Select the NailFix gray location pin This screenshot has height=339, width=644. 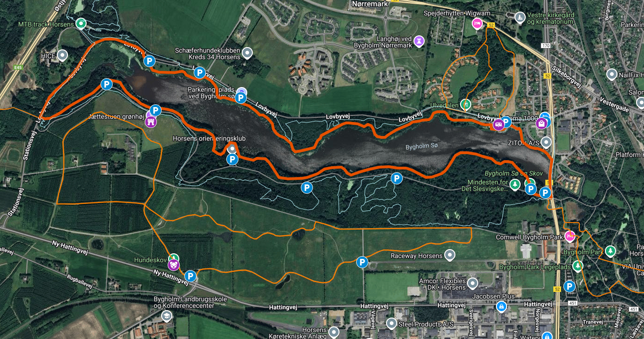(x=612, y=74)
